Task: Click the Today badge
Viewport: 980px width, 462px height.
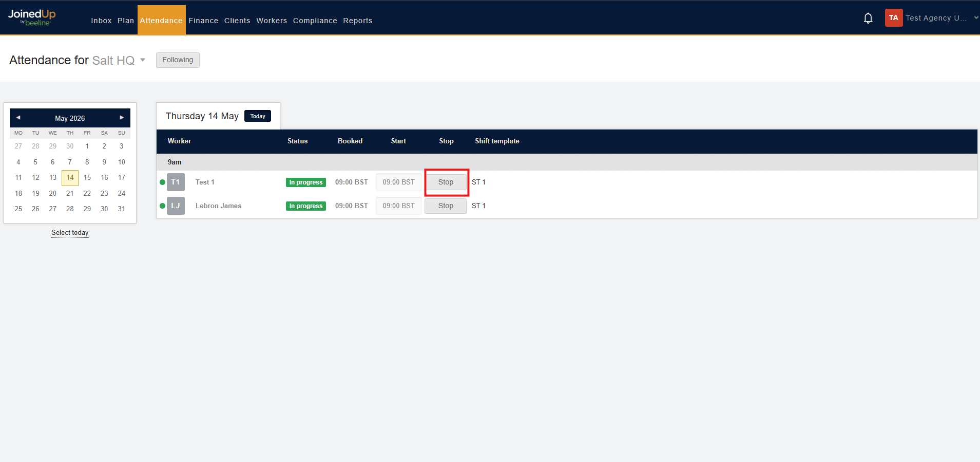Action: pyautogui.click(x=258, y=116)
